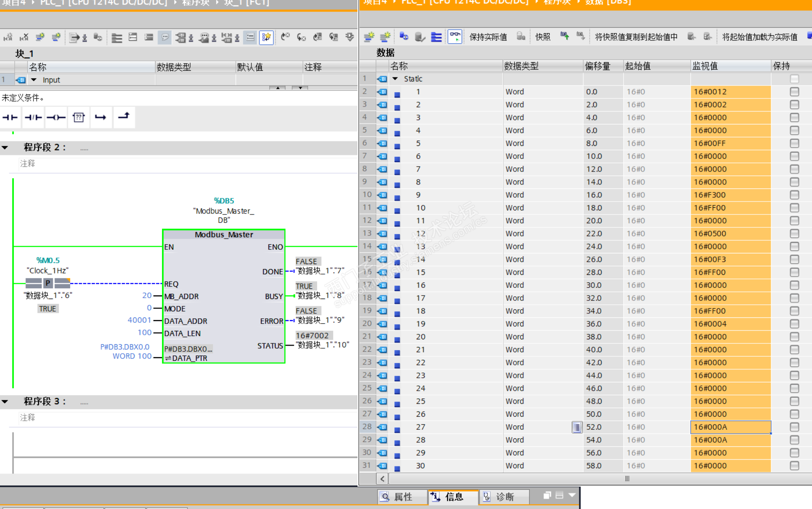Insert an output coil instruction
Image resolution: width=812 pixels, height=509 pixels.
(x=56, y=118)
